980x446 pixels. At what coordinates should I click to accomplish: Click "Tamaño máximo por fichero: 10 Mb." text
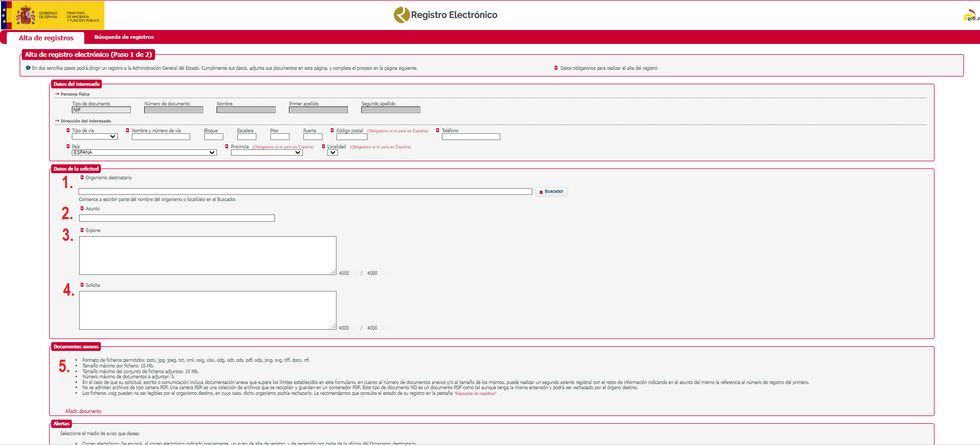(118, 366)
